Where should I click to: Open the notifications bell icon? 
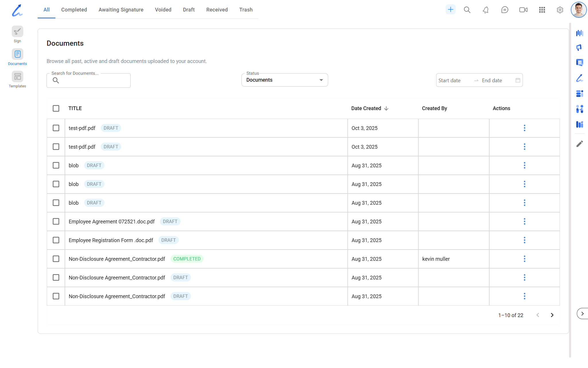[486, 10]
